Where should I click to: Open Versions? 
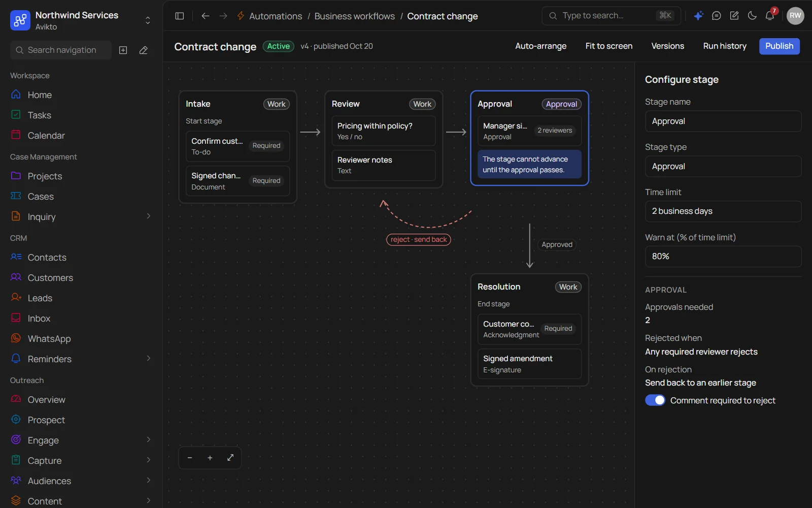(668, 46)
